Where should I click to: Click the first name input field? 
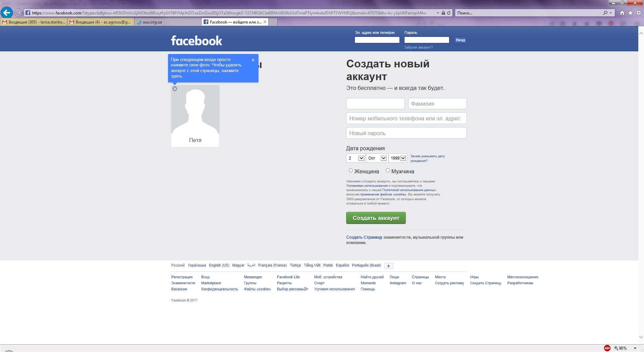(x=375, y=104)
